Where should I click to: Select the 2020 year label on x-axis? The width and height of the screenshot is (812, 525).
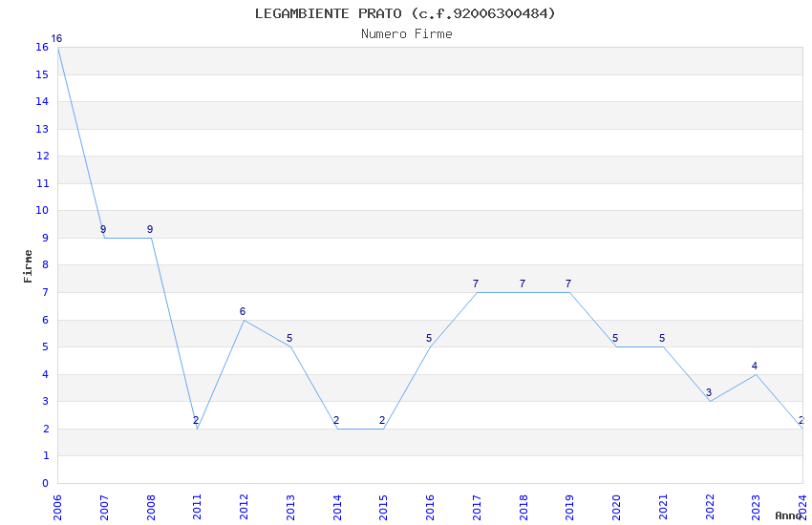616,508
